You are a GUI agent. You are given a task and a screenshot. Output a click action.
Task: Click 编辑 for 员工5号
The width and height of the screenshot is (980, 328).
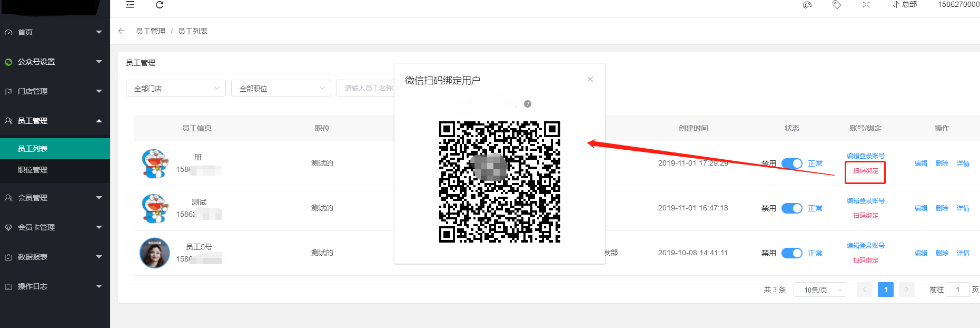coord(921,253)
